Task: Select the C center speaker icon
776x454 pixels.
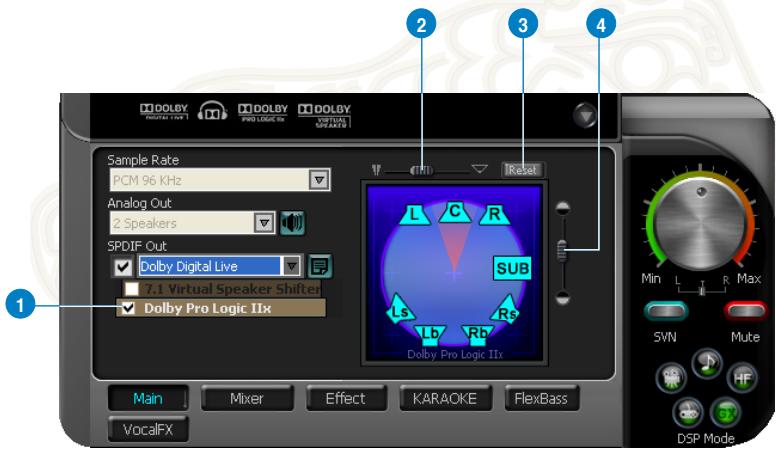Action: coord(454,211)
